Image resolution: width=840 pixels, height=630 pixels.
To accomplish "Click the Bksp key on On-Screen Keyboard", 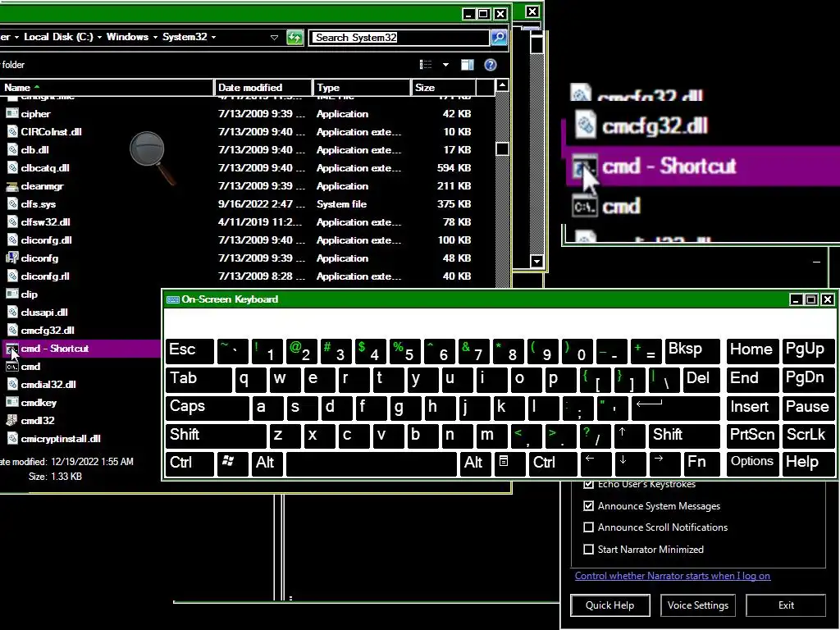I will coord(692,351).
